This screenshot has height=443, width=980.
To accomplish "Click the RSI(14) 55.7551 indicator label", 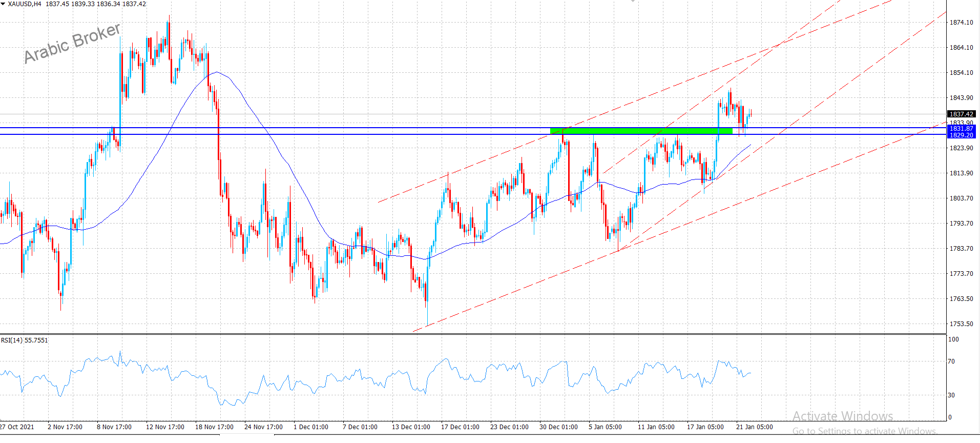I will coord(25,340).
